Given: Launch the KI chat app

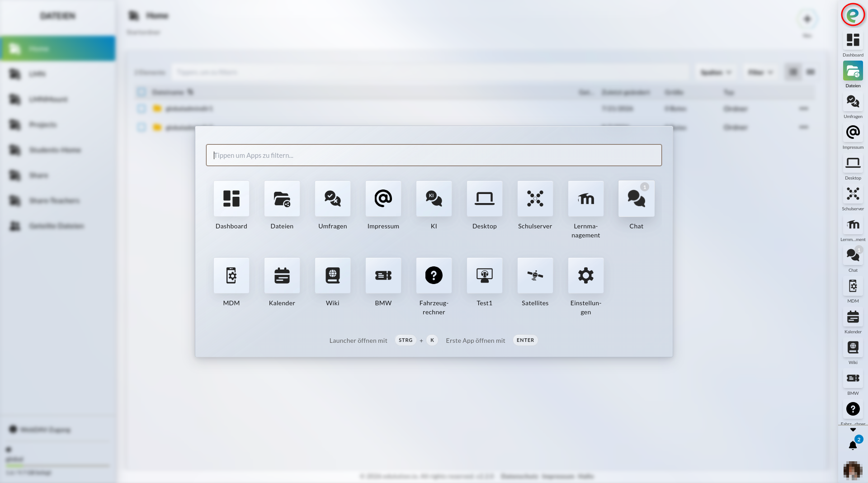Looking at the screenshot, I should [x=434, y=199].
